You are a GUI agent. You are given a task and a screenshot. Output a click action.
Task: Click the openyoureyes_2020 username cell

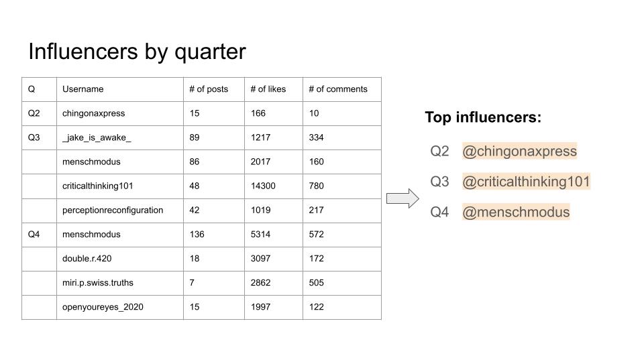[x=119, y=306]
